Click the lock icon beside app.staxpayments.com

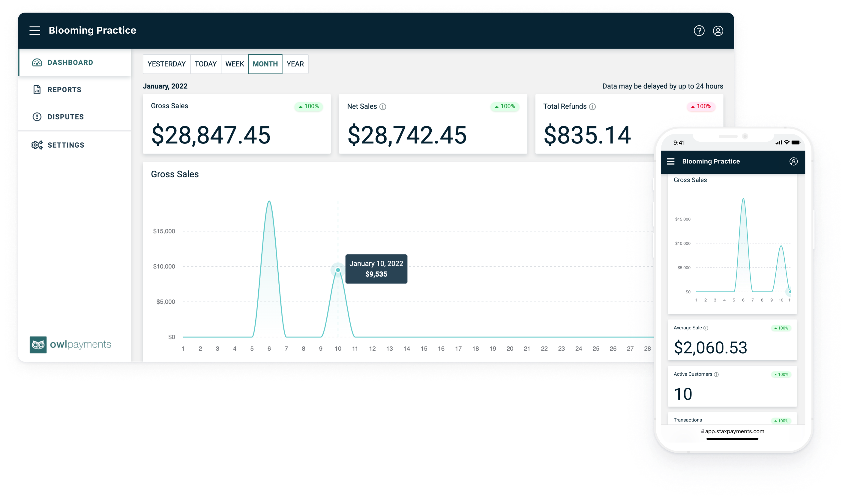click(702, 431)
